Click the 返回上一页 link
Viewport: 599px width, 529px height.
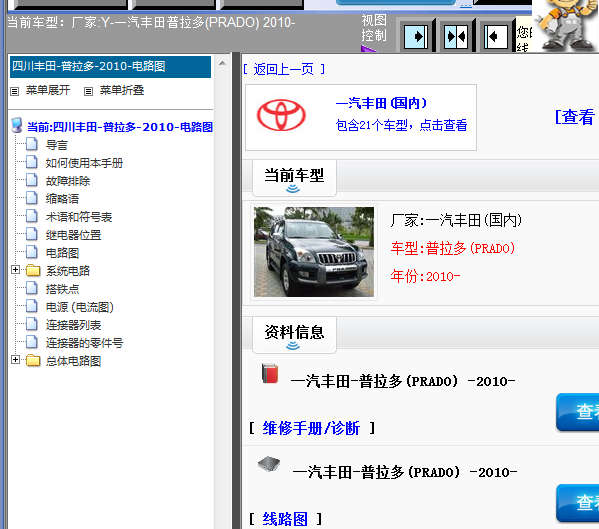click(283, 69)
